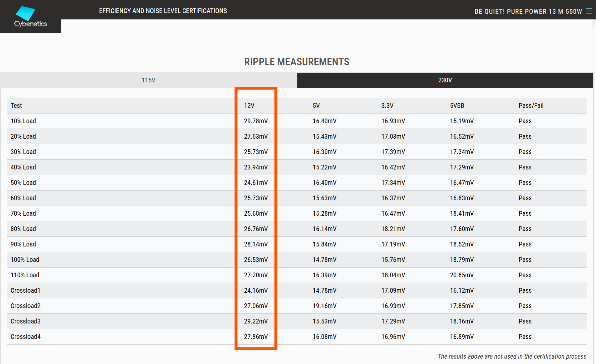Click the Cybenetics logo
This screenshot has width=596, height=364.
pyautogui.click(x=31, y=17)
